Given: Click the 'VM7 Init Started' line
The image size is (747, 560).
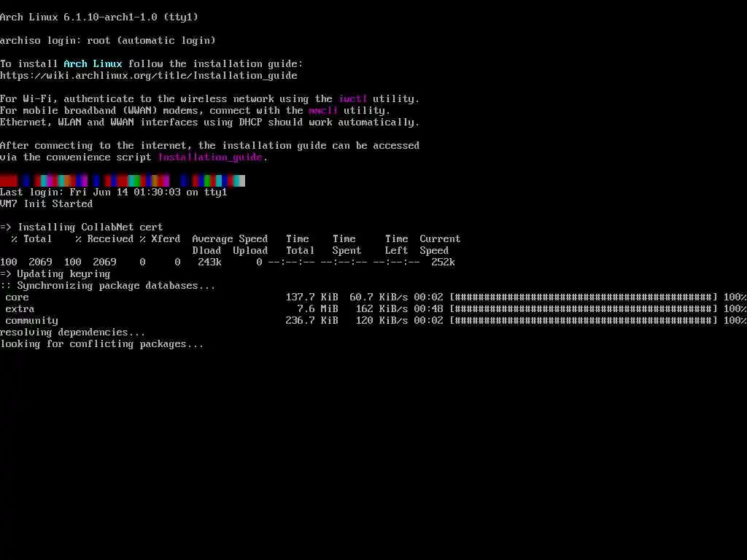Looking at the screenshot, I should pyautogui.click(x=46, y=204).
